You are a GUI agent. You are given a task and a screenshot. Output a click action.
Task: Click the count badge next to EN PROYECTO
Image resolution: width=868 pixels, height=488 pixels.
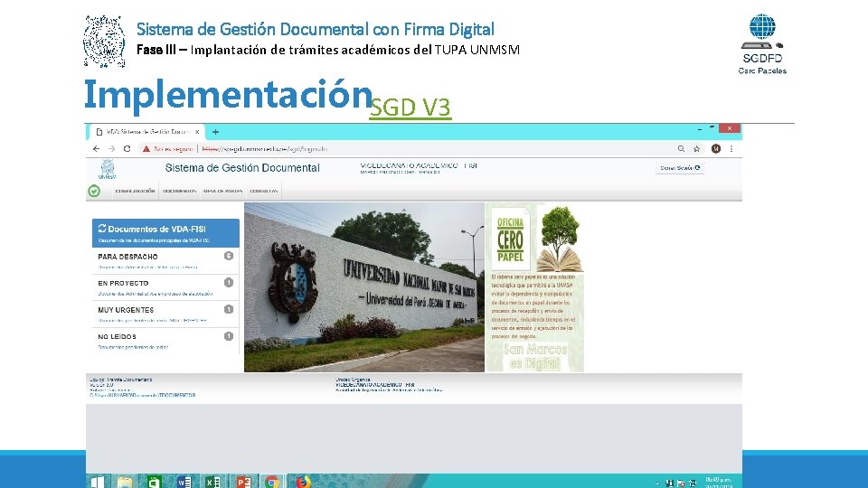[228, 282]
